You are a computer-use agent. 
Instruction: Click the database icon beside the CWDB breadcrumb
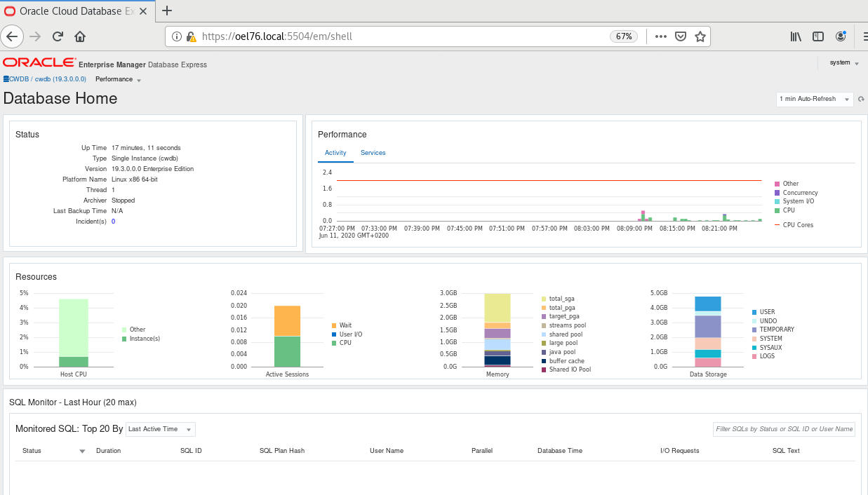pyautogui.click(x=6, y=79)
